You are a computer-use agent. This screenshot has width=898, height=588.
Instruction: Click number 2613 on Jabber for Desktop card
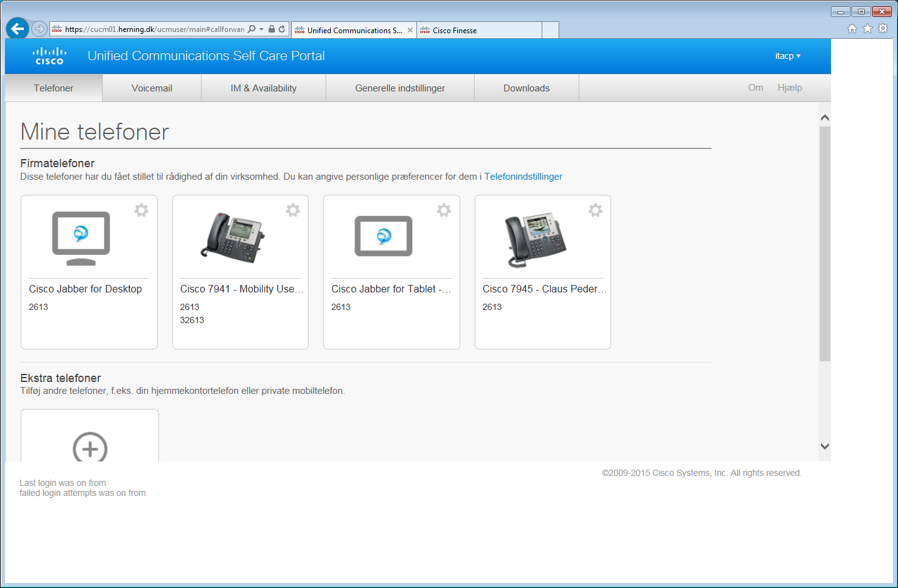click(x=38, y=307)
